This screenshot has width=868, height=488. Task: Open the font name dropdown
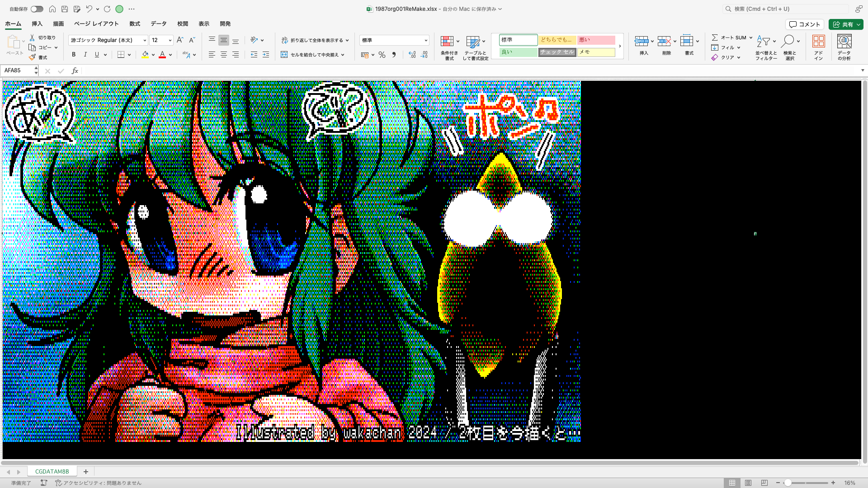[x=145, y=40]
